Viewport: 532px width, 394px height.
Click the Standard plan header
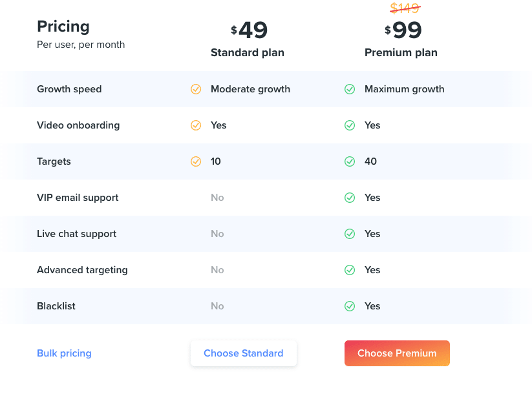point(247,52)
